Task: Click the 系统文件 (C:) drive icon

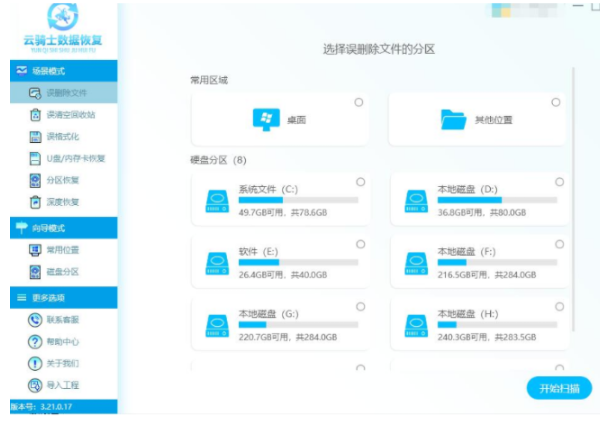Action: [x=216, y=198]
